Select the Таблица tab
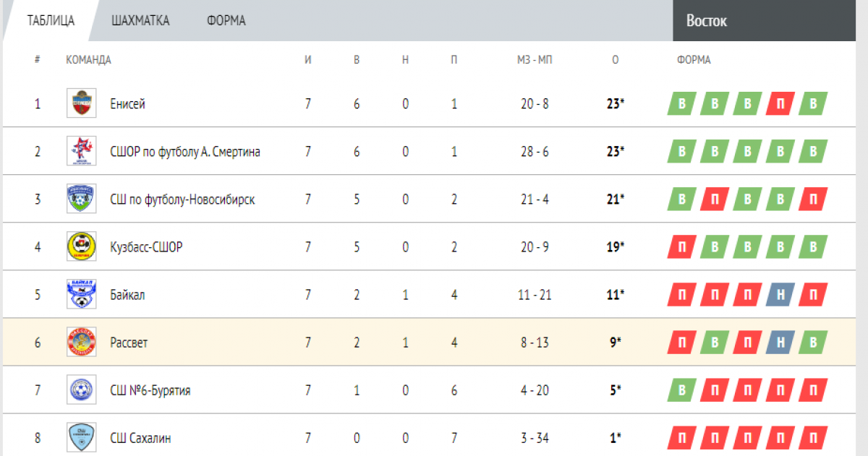The image size is (868, 456). point(51,21)
